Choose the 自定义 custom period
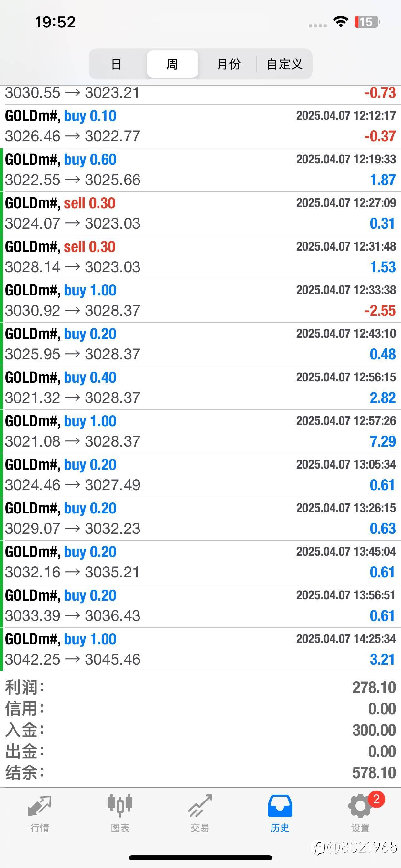The image size is (401, 868). [285, 64]
